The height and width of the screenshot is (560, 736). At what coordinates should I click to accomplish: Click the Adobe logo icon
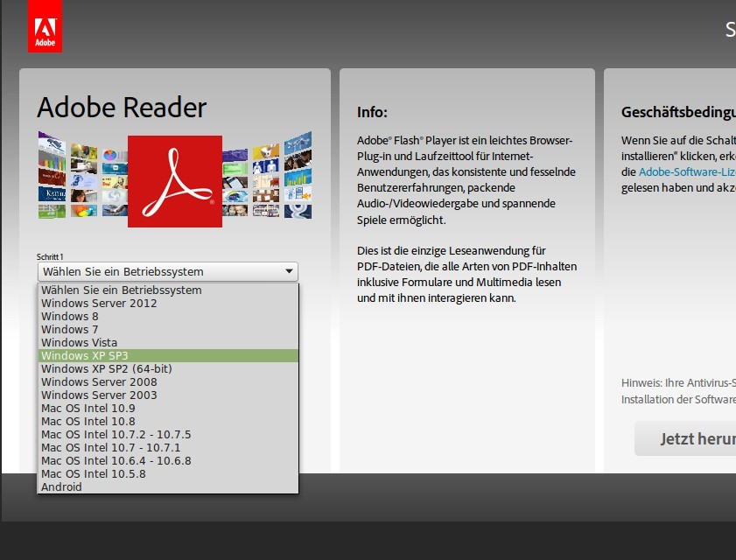45,25
